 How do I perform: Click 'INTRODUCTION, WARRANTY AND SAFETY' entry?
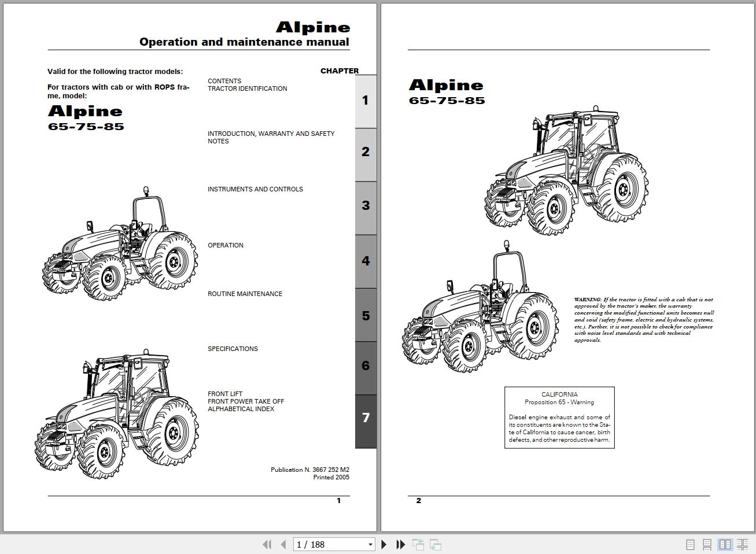271,134
